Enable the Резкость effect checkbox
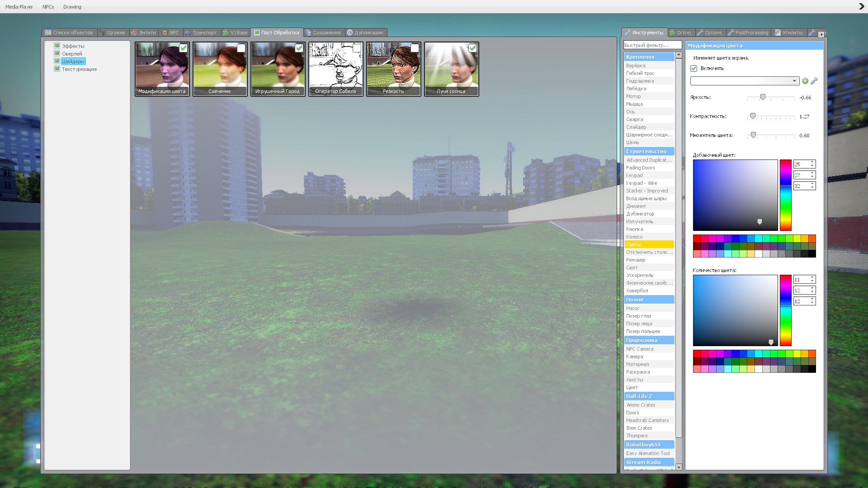This screenshot has height=488, width=868. [415, 48]
